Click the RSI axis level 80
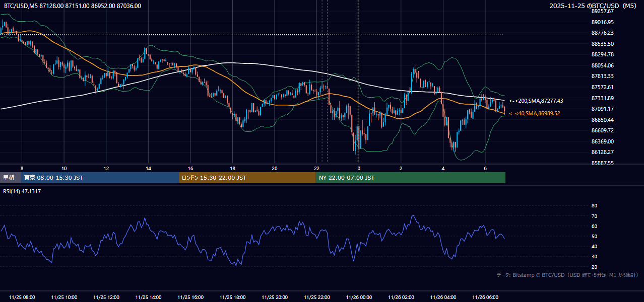The height and width of the screenshot is (302, 644). (x=594, y=206)
